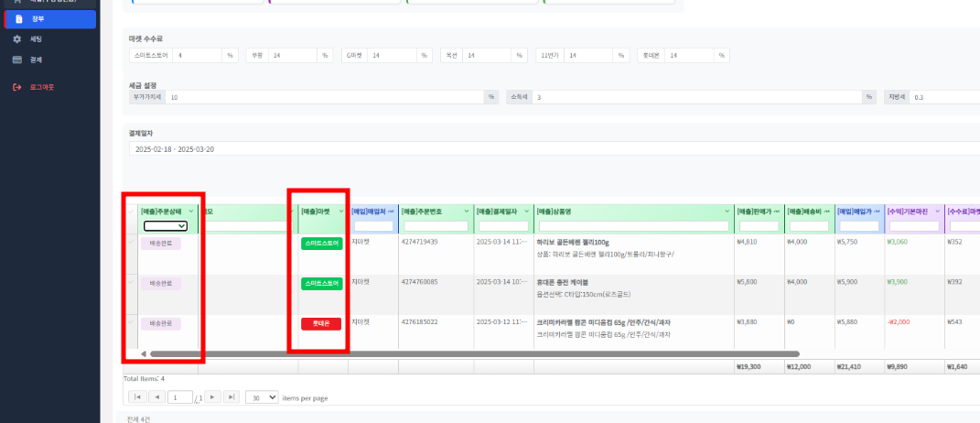This screenshot has height=423, width=980.
Task: Click 배송완료 badge for order 4274760085
Action: 161,284
